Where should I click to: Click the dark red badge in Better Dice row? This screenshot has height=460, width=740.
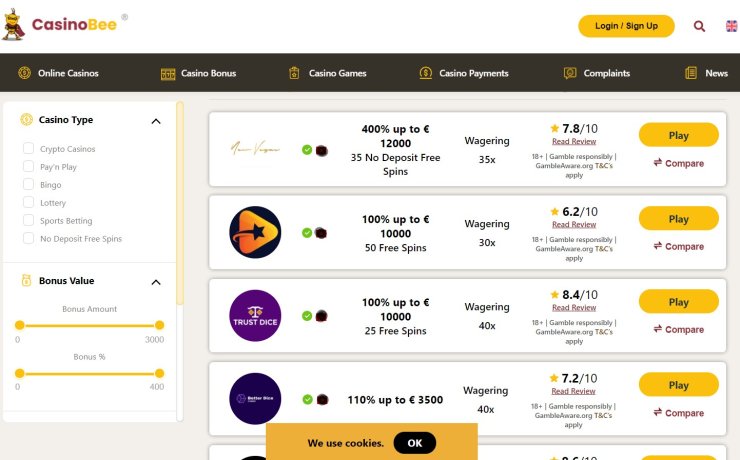322,400
